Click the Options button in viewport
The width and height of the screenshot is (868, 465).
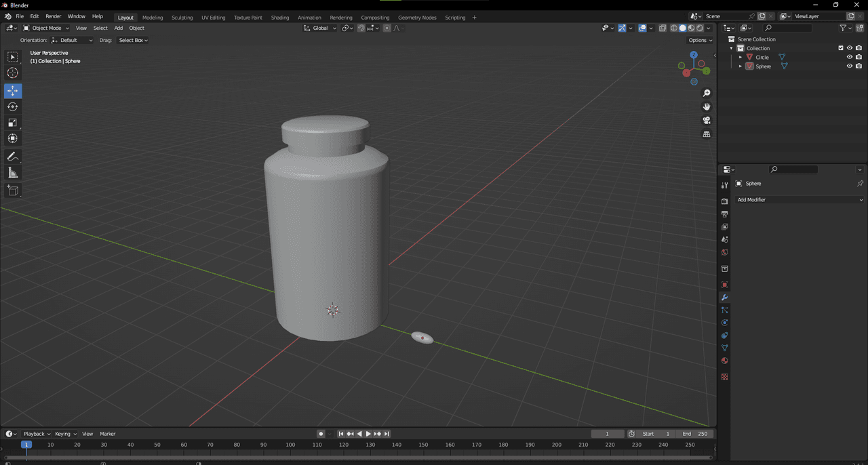[x=701, y=40]
